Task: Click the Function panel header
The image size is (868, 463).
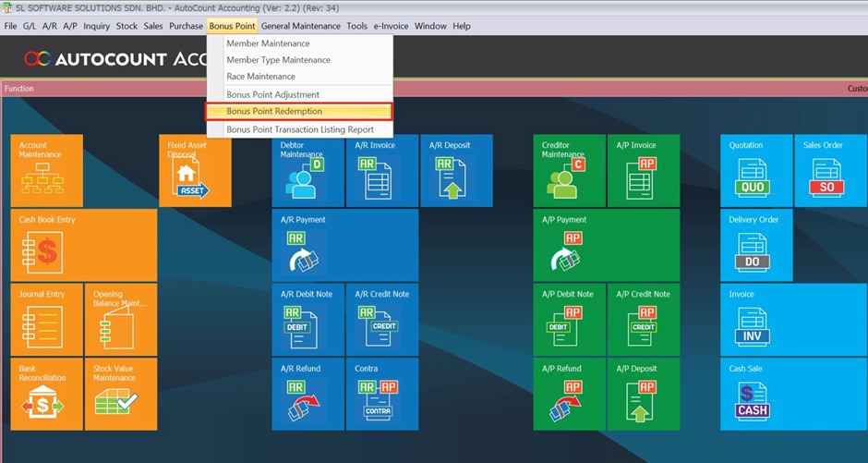Action: pyautogui.click(x=19, y=89)
